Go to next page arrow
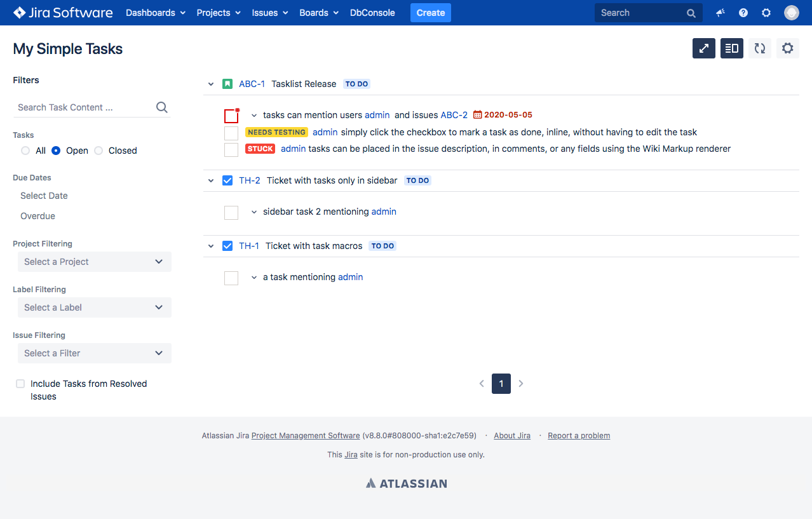 click(521, 384)
